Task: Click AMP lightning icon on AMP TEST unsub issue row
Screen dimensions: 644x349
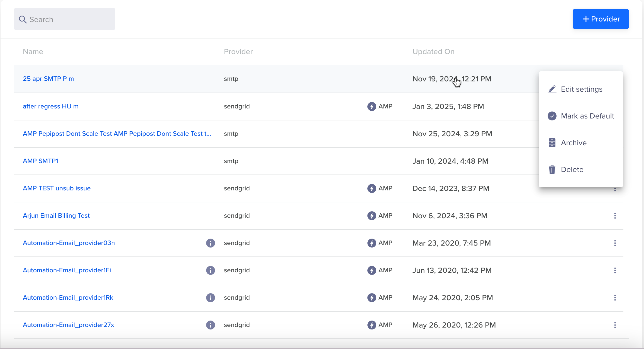Action: click(x=372, y=188)
